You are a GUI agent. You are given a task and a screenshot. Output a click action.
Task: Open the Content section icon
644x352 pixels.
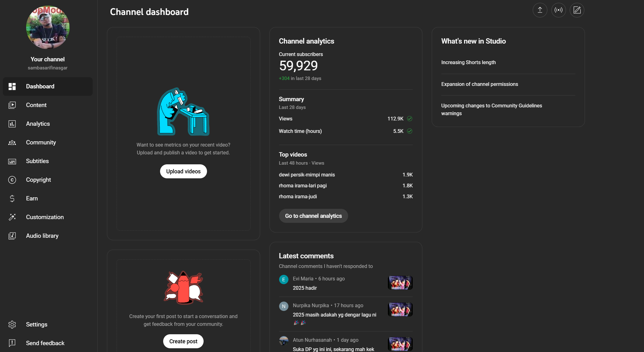pyautogui.click(x=12, y=105)
